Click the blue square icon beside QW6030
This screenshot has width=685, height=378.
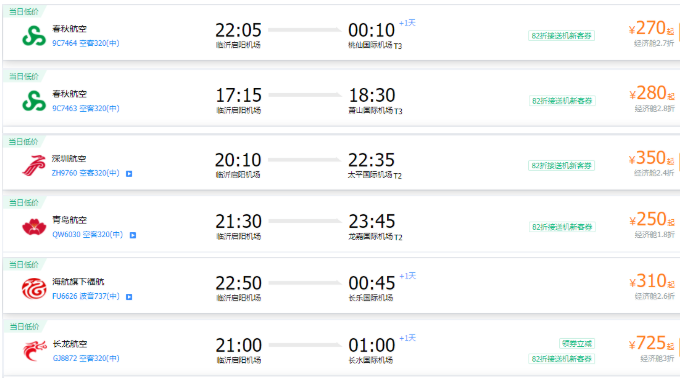(133, 235)
